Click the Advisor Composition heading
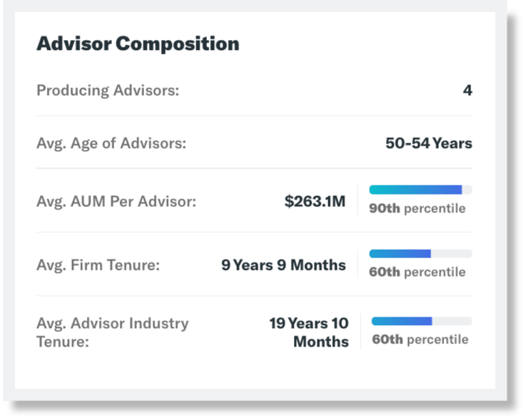This screenshot has height=420, width=528. click(x=138, y=43)
